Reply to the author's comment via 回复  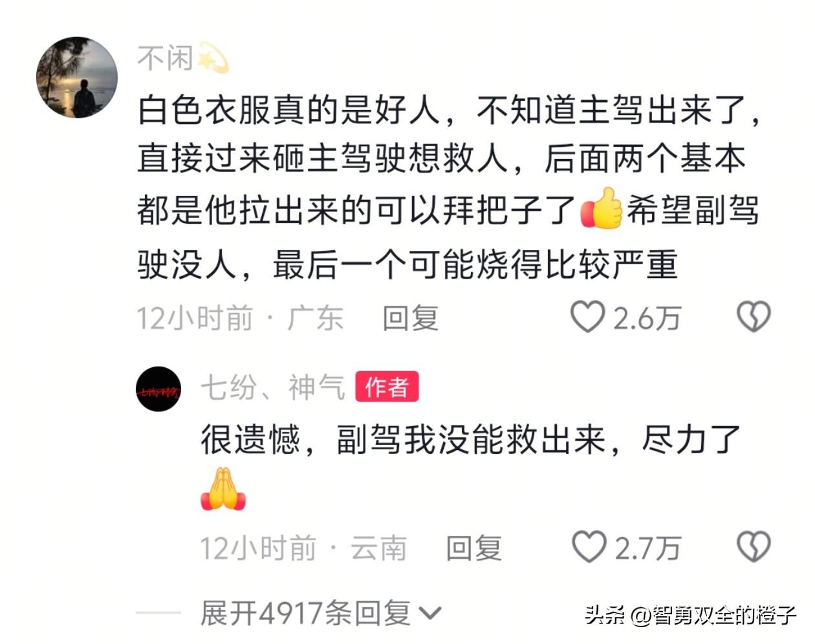(x=474, y=548)
